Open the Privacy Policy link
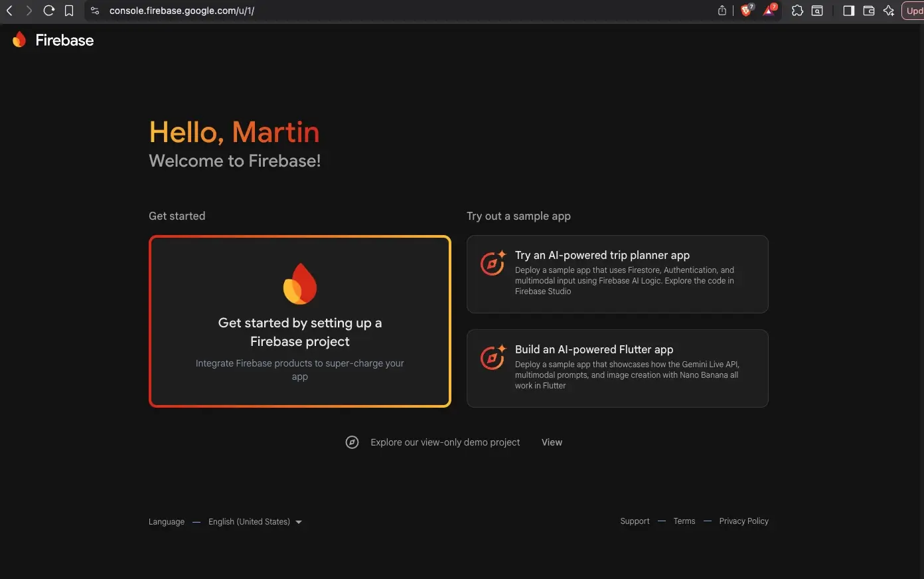The width and height of the screenshot is (924, 579). click(743, 521)
